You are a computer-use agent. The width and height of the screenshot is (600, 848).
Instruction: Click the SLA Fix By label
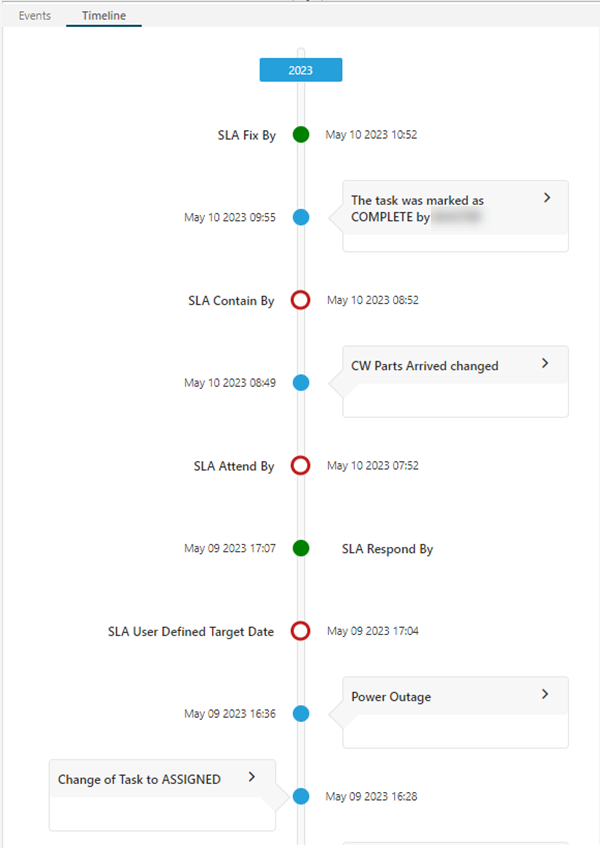click(x=246, y=135)
